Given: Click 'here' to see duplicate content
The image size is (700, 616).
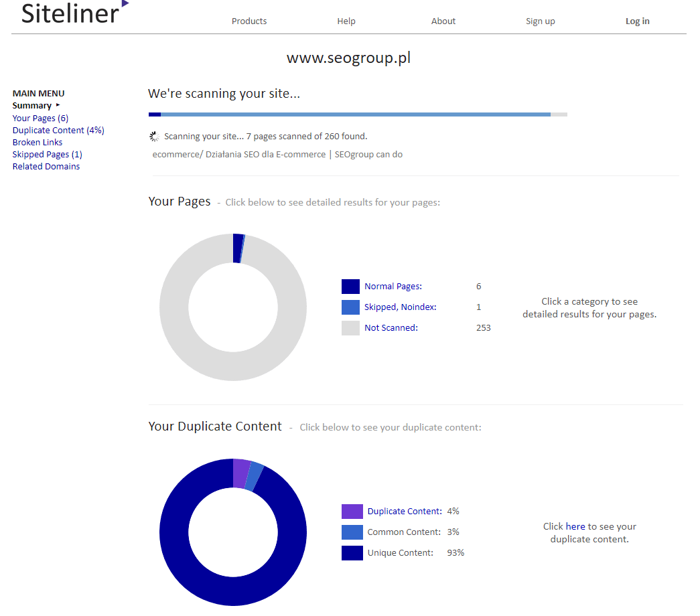Looking at the screenshot, I should point(575,527).
